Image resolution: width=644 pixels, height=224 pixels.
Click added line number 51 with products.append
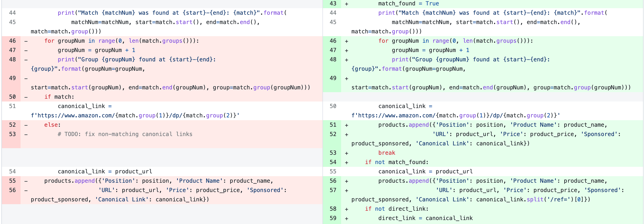[333, 125]
